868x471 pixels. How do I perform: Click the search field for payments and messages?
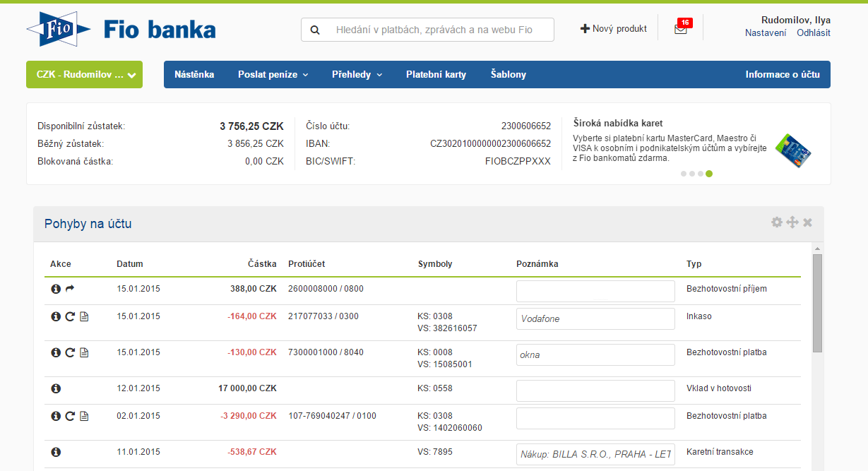[x=427, y=30]
